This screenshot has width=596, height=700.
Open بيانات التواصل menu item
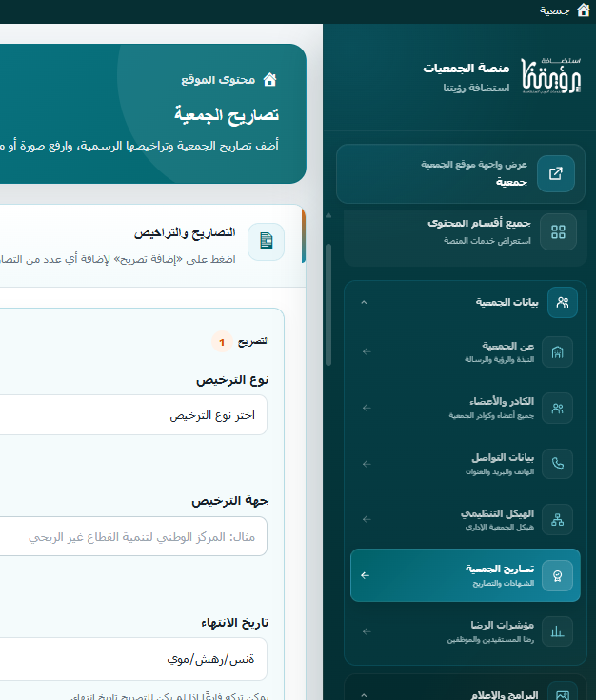pos(466,464)
